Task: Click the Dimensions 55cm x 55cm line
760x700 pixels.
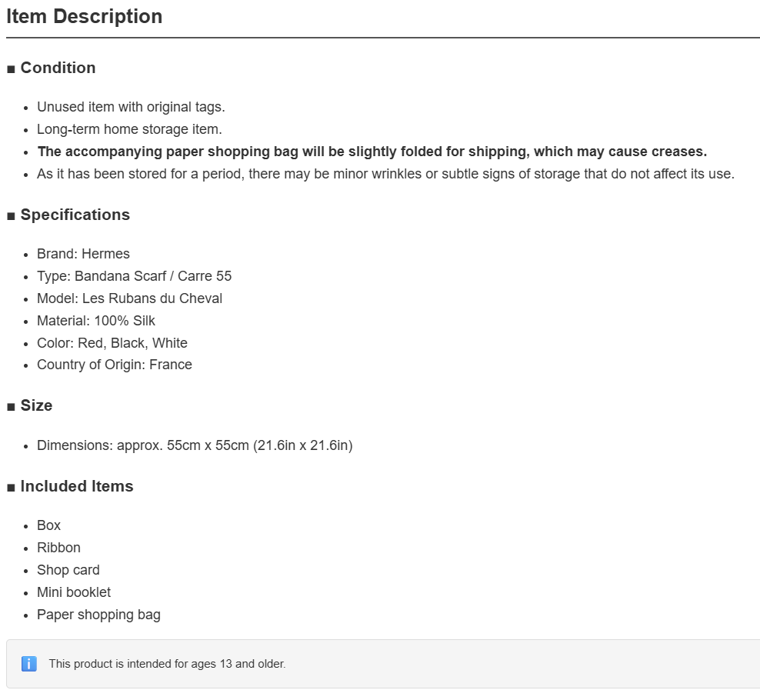Action: [x=195, y=445]
